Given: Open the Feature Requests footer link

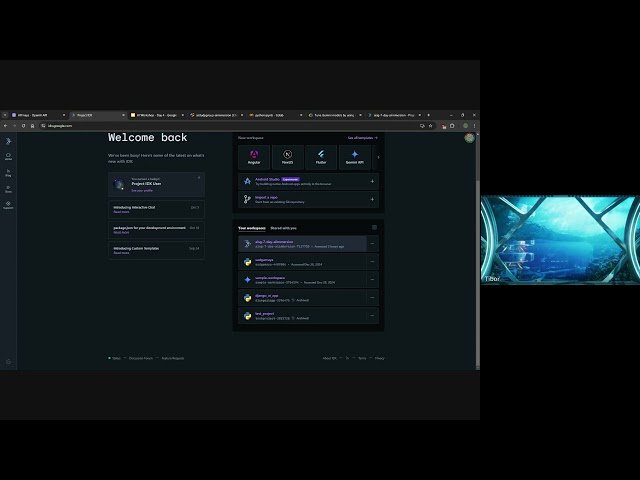Looking at the screenshot, I should 173,358.
